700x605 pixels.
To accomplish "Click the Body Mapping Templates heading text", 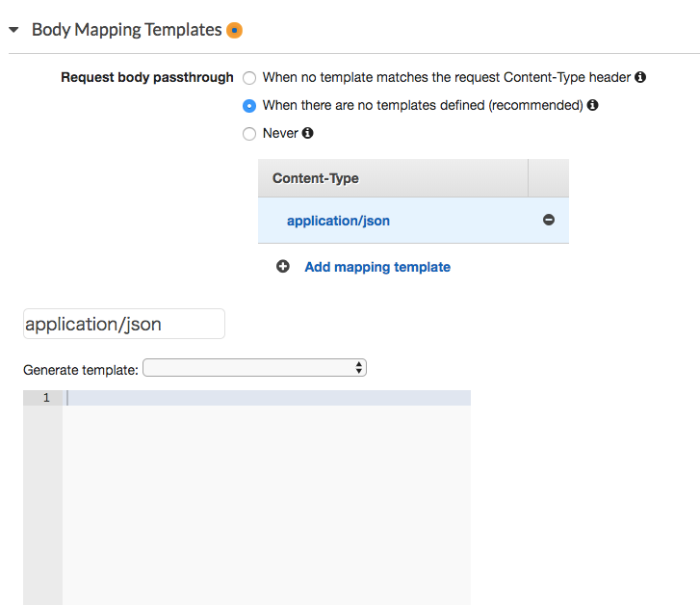I will [126, 30].
